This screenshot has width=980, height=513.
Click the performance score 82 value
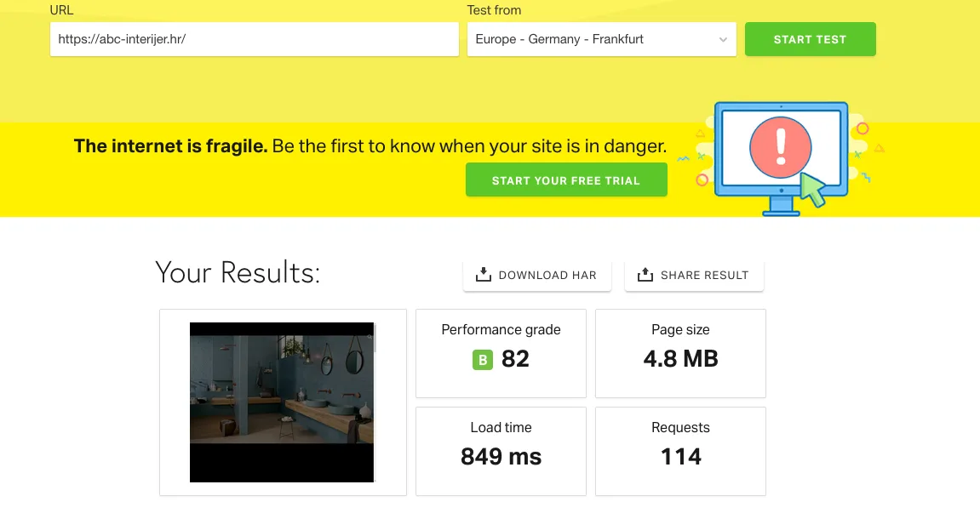tap(515, 360)
